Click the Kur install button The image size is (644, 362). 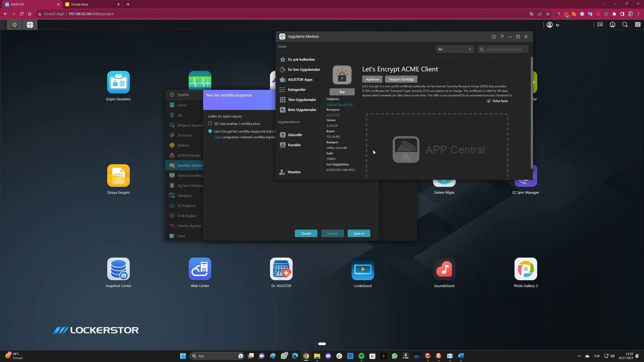click(x=342, y=92)
